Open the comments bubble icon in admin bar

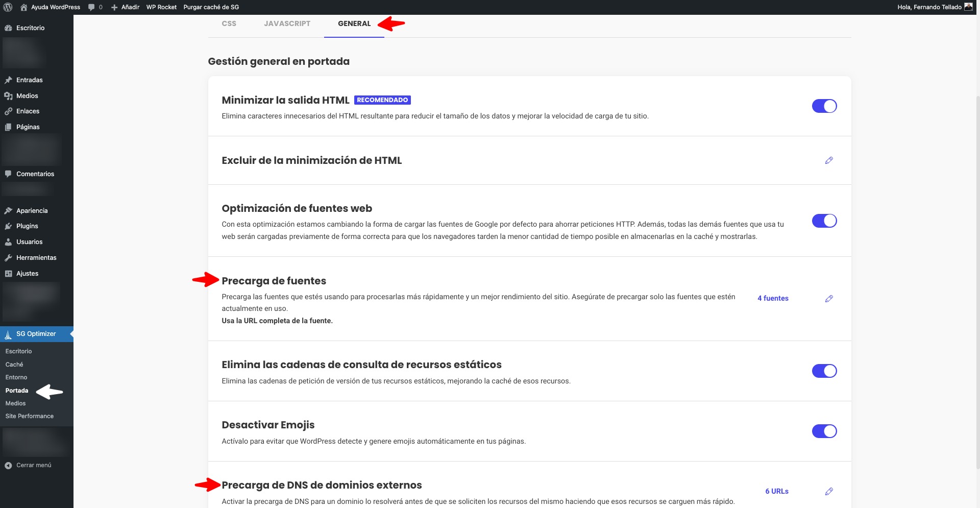[x=91, y=7]
